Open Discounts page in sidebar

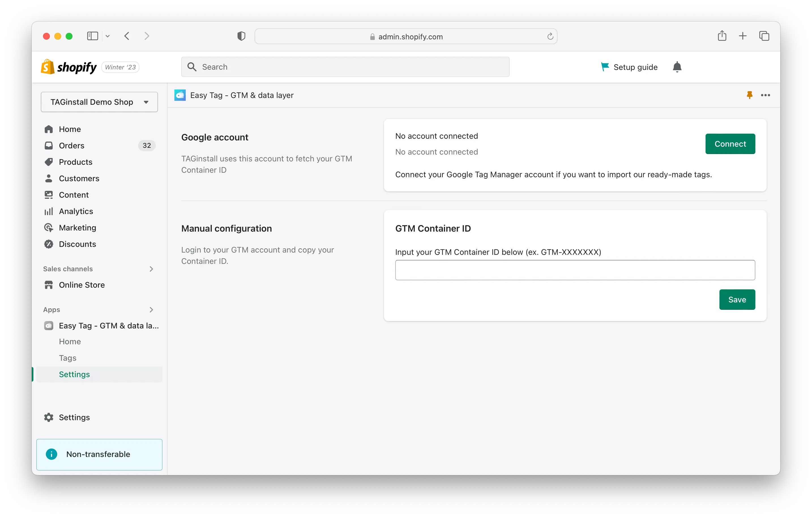click(x=77, y=244)
